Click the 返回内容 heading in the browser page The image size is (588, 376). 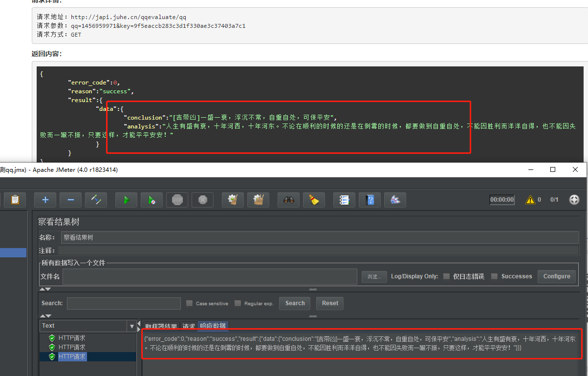[47, 54]
